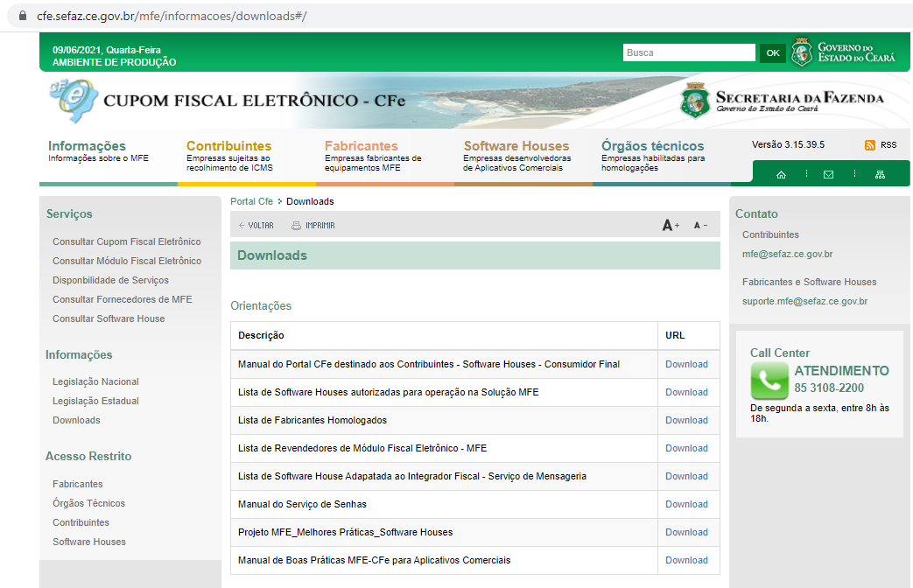Viewport: 913px width, 588px height.
Task: Click the phone number 85 3108-2200
Action: (x=829, y=388)
